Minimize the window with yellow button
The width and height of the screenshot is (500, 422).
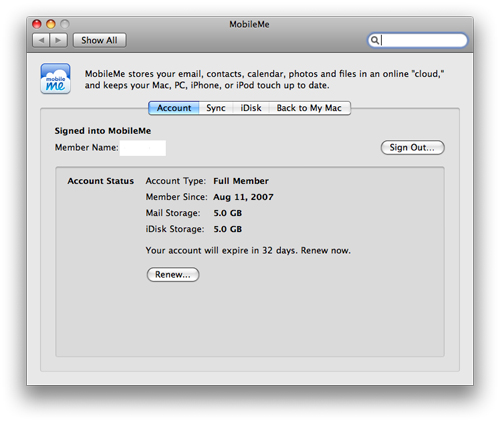(x=51, y=24)
